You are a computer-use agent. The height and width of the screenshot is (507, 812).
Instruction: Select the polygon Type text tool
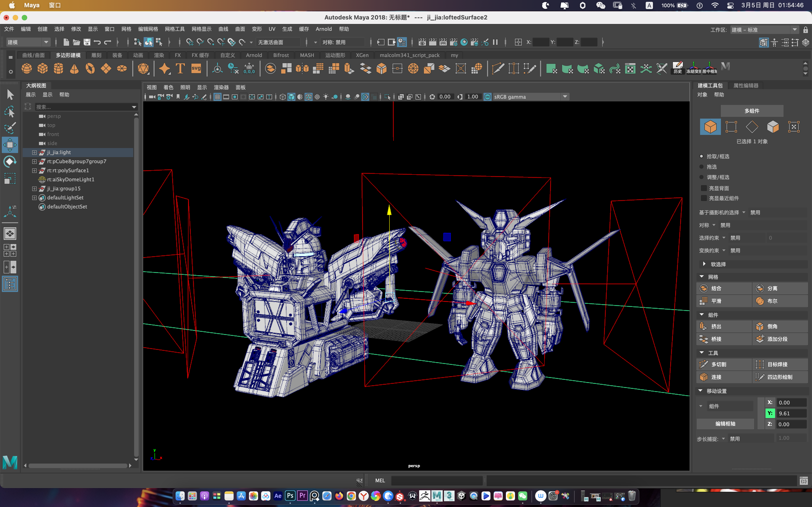point(180,69)
